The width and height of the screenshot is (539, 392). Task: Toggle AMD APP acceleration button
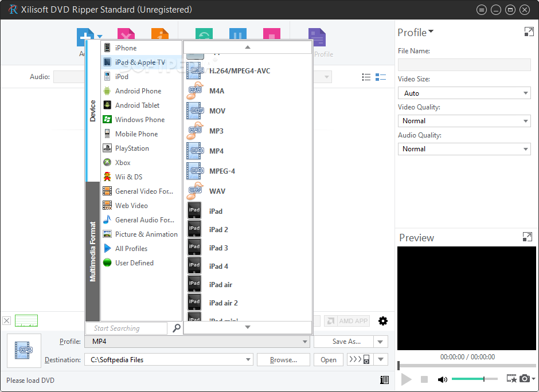(x=347, y=321)
